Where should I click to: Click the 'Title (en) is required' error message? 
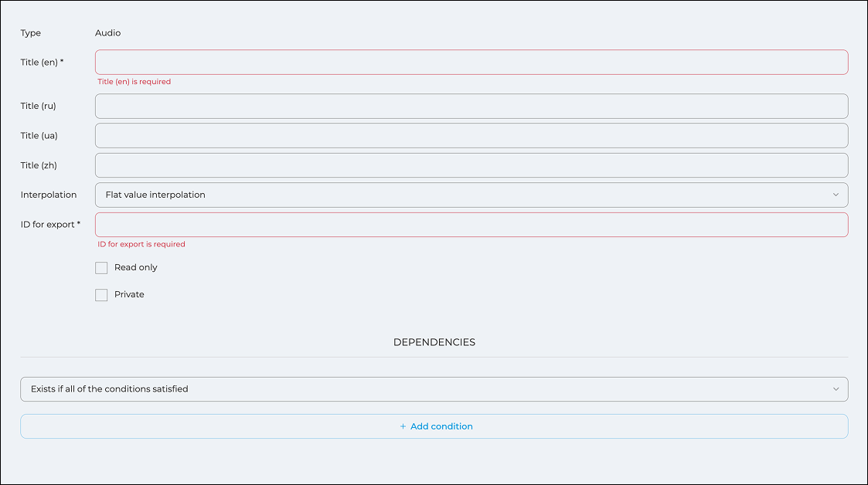[x=134, y=81]
